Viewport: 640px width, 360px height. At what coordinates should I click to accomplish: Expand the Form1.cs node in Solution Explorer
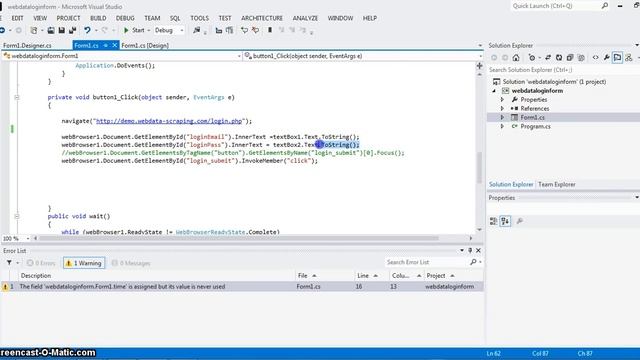click(x=502, y=118)
